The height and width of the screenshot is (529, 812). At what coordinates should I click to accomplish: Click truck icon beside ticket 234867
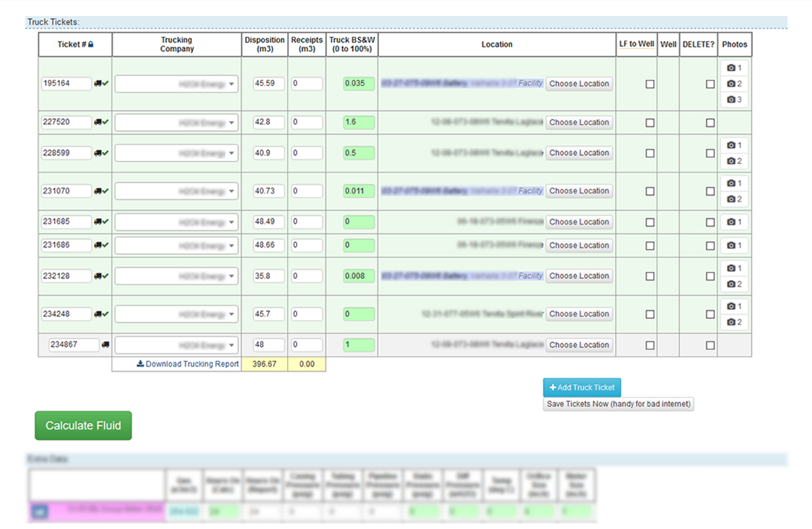click(x=105, y=345)
